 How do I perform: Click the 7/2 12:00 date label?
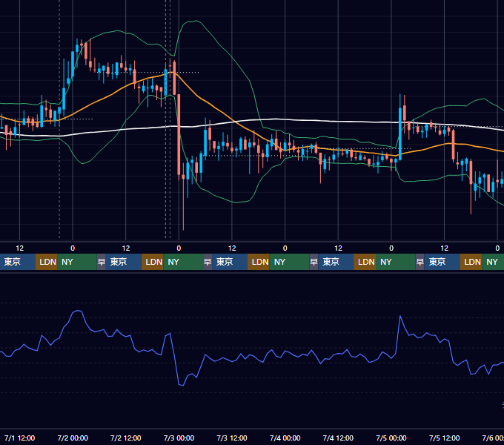click(126, 438)
